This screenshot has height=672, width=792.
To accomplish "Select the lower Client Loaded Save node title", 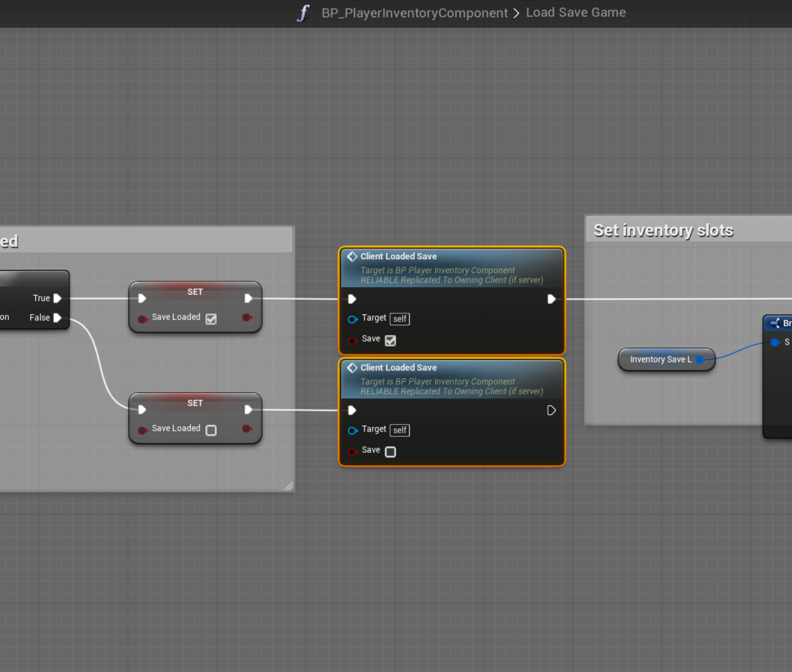I will (398, 368).
